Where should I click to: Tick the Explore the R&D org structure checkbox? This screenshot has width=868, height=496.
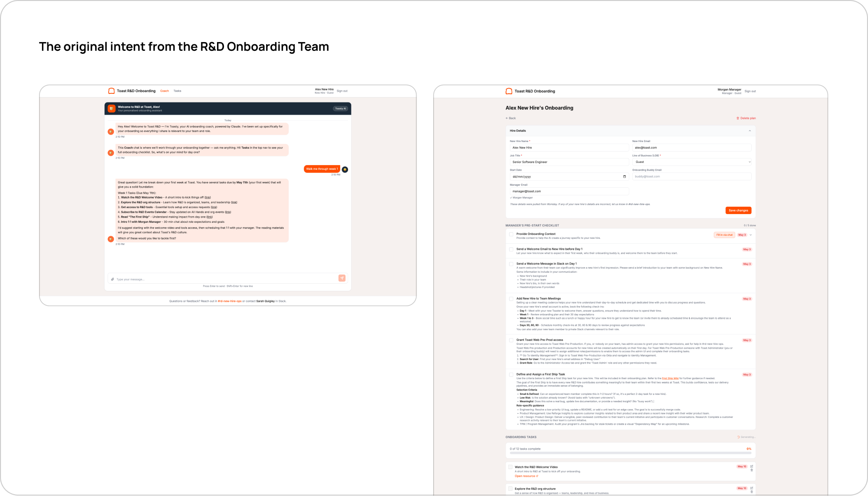click(511, 489)
